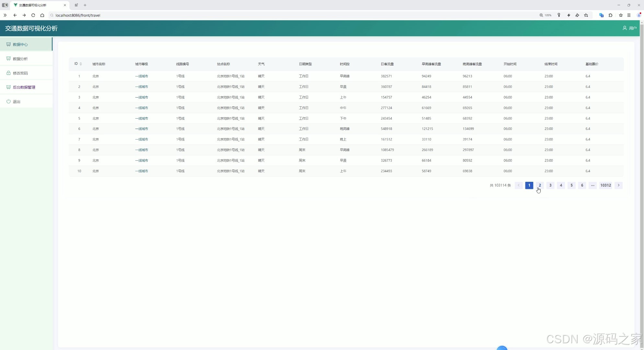This screenshot has height=350, width=644.
Task: Click the browser home icon
Action: [x=42, y=15]
